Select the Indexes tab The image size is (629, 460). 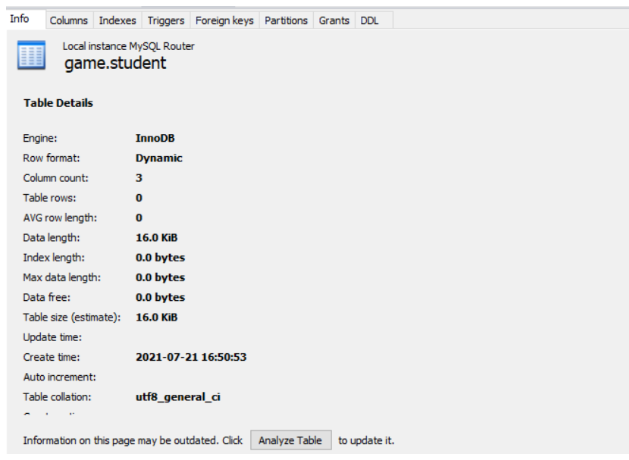click(117, 20)
